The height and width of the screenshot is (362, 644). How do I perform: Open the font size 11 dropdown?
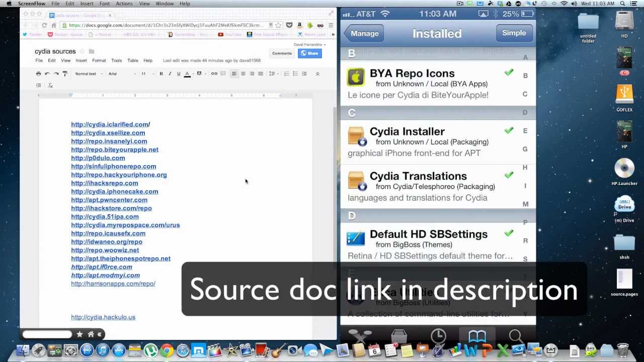coord(147,74)
